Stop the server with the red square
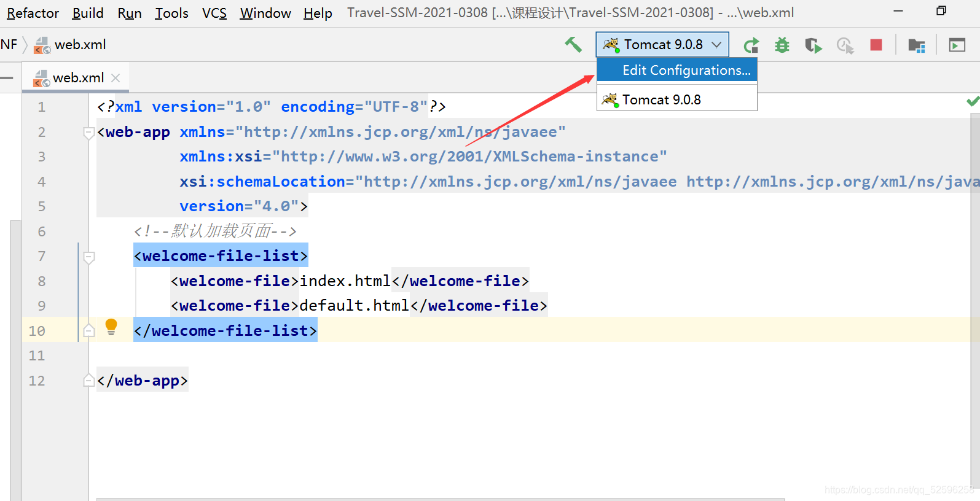Image resolution: width=980 pixels, height=501 pixels. [x=876, y=45]
